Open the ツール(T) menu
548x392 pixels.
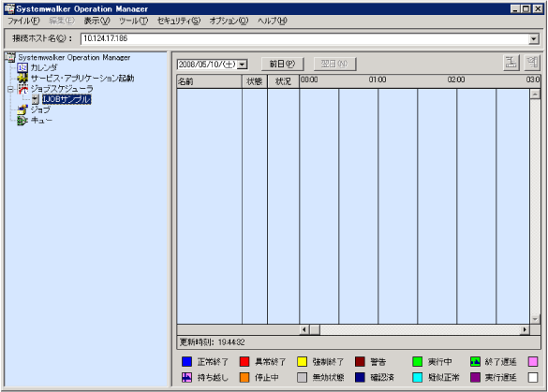pos(134,21)
